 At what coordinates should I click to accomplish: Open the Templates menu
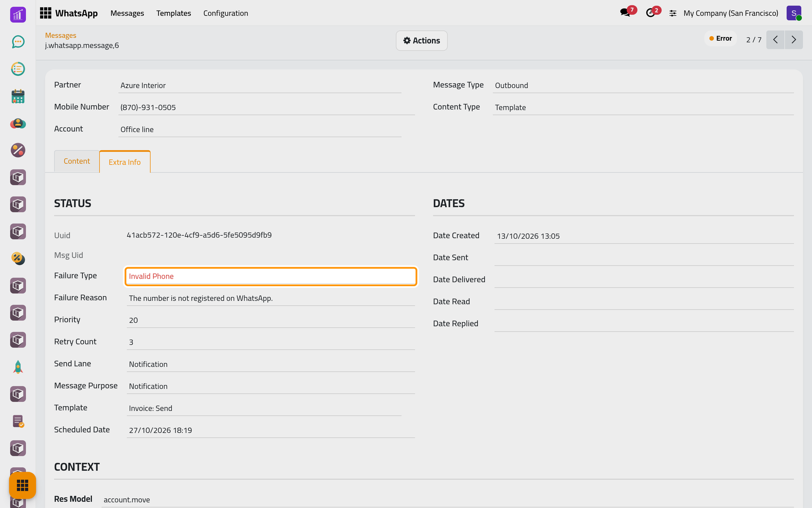tap(173, 13)
